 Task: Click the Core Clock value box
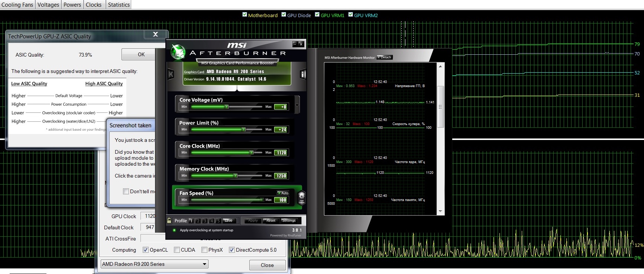pos(281,153)
